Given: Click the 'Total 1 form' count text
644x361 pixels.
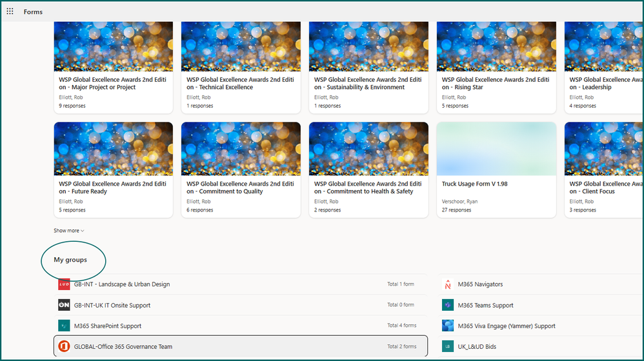Looking at the screenshot, I should tap(401, 284).
